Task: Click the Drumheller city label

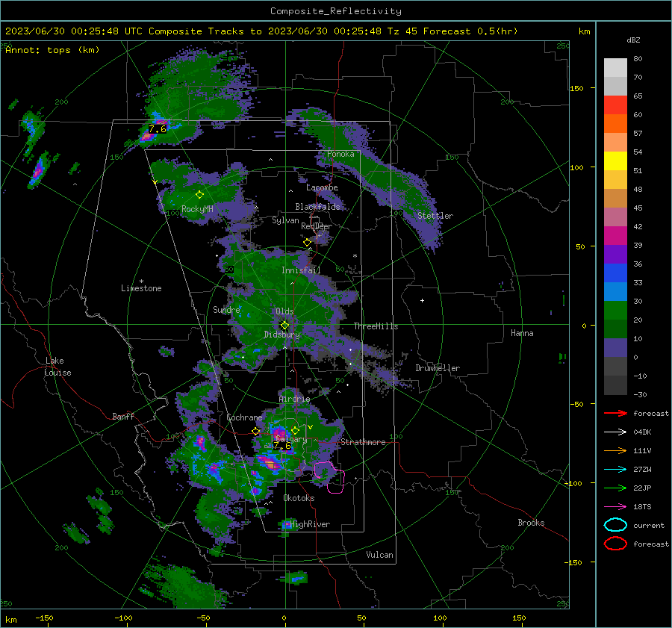Action: pyautogui.click(x=438, y=368)
